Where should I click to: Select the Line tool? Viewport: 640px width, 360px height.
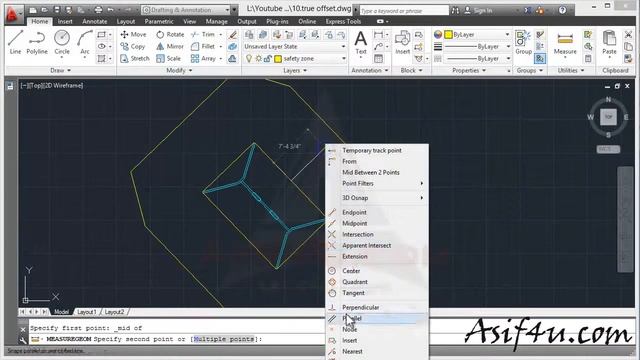(15, 42)
